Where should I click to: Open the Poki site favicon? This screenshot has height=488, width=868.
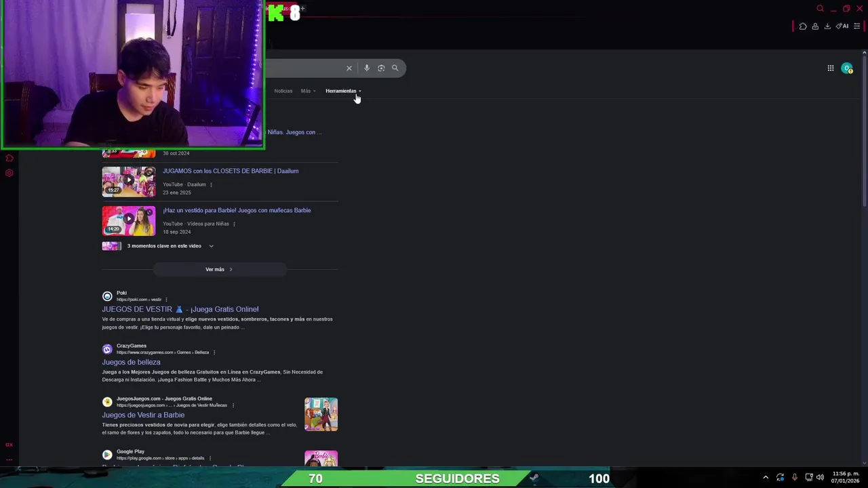107,296
